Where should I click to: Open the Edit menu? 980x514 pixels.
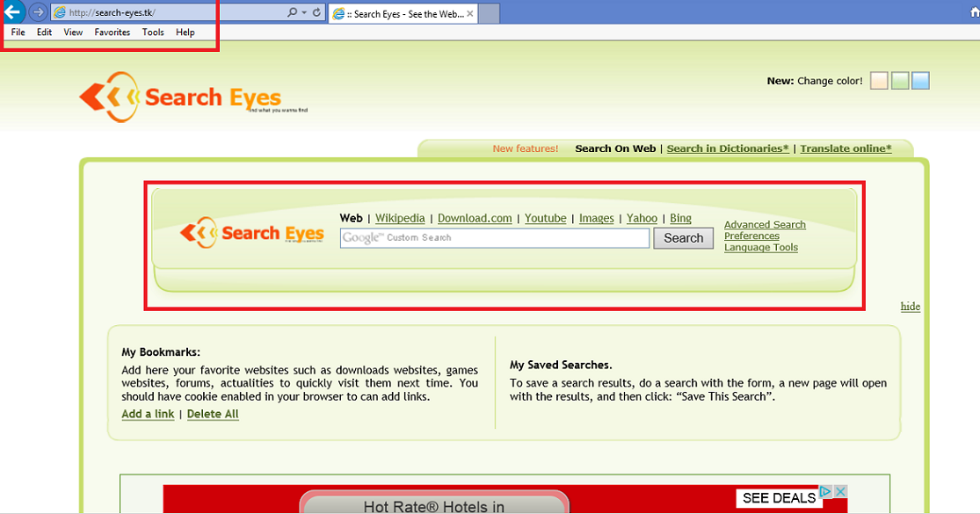(x=44, y=33)
